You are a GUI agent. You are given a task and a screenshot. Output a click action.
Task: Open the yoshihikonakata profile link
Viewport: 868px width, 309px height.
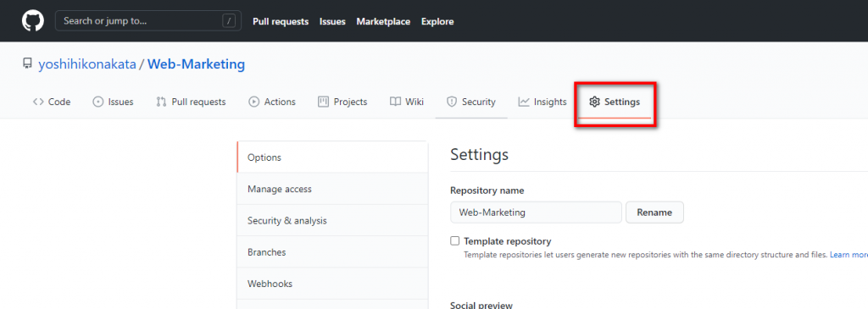point(87,64)
